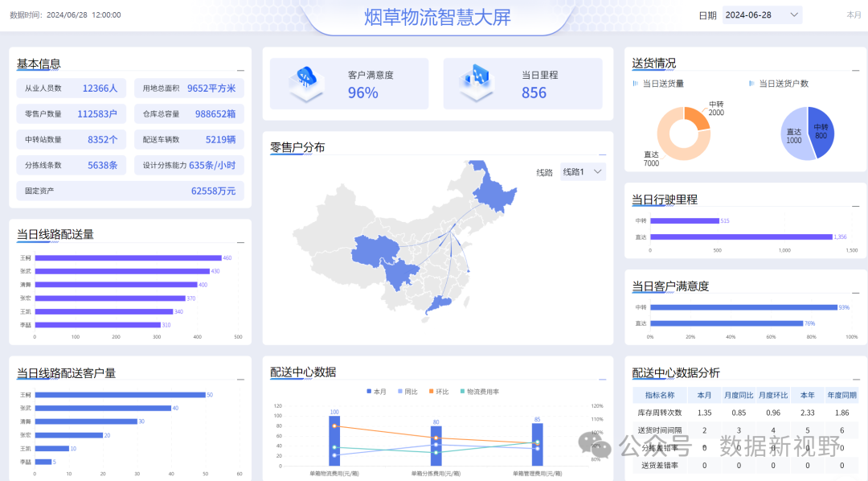Click the 从业人员数 12366人 info card
This screenshot has width=868, height=481.
point(71,88)
